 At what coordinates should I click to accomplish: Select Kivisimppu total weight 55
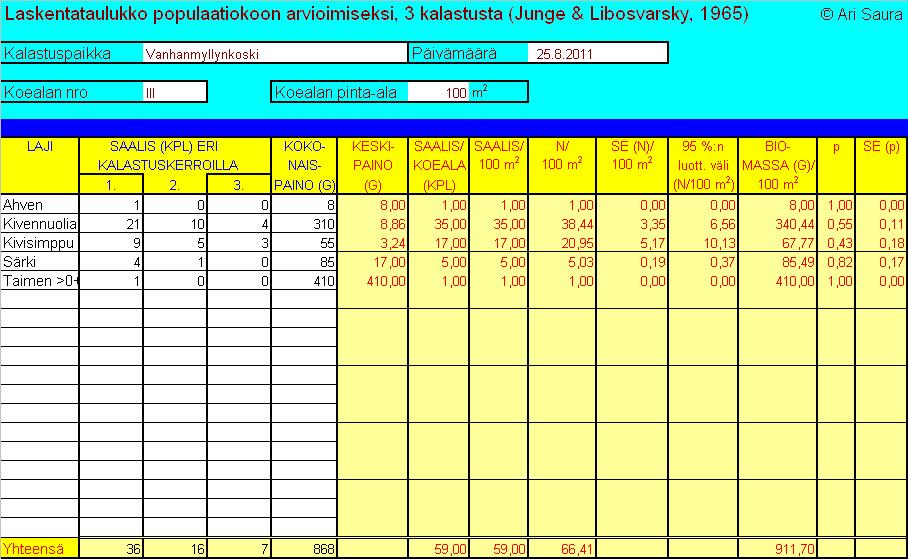click(304, 243)
